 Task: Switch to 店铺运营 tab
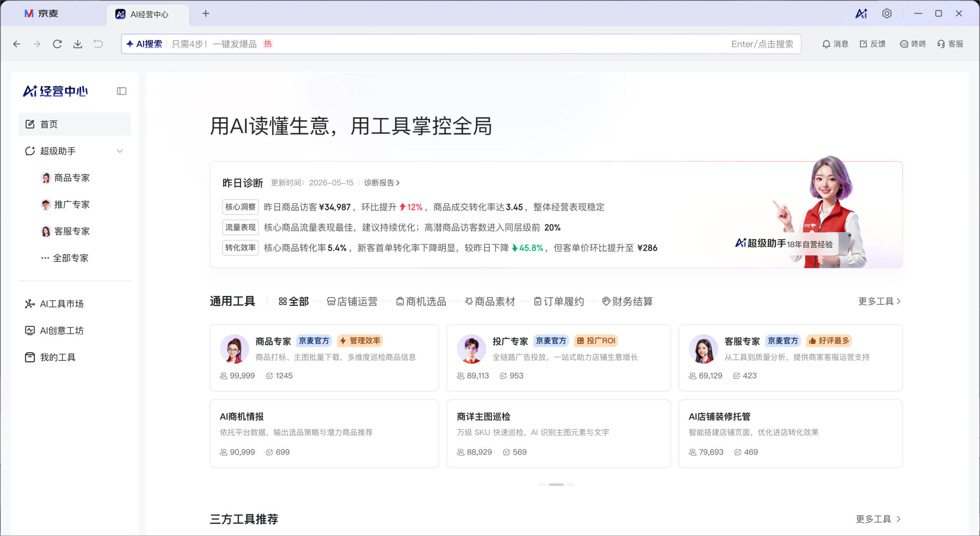pos(352,301)
